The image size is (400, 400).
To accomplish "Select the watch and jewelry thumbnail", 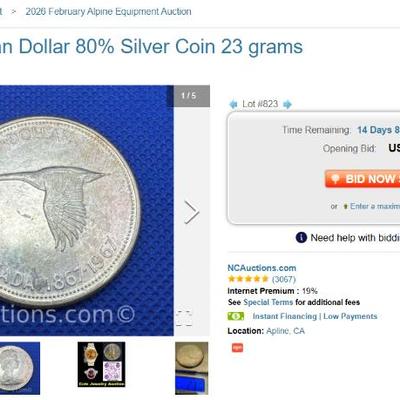I will tap(101, 364).
